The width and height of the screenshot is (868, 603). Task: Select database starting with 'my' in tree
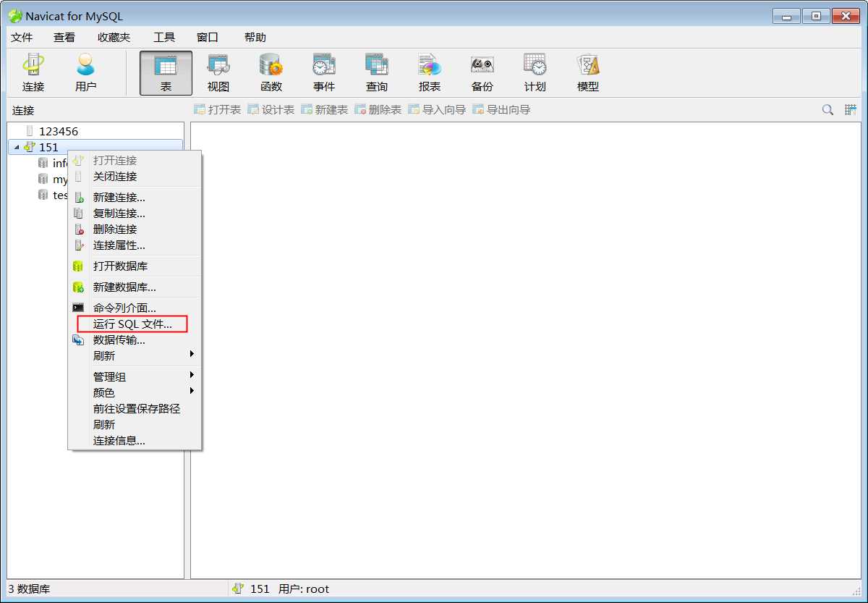tap(60, 180)
